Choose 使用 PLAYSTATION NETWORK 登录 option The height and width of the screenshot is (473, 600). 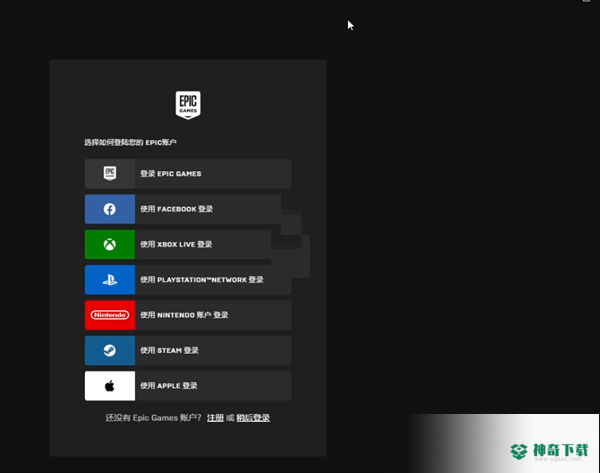click(x=188, y=280)
